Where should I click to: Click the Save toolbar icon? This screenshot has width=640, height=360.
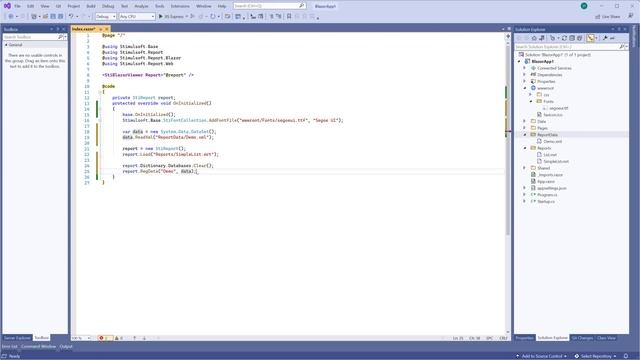[53, 16]
